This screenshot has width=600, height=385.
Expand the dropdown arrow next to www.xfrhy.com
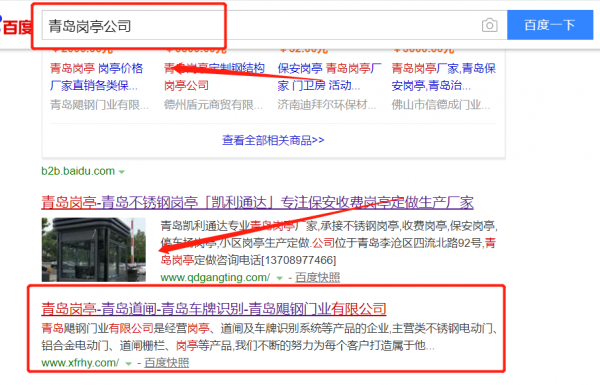129,364
